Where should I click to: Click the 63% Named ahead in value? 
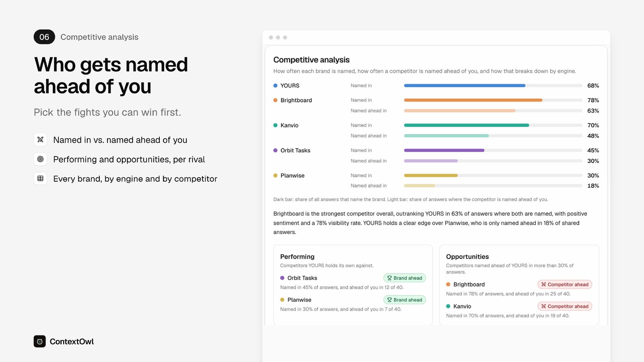593,111
